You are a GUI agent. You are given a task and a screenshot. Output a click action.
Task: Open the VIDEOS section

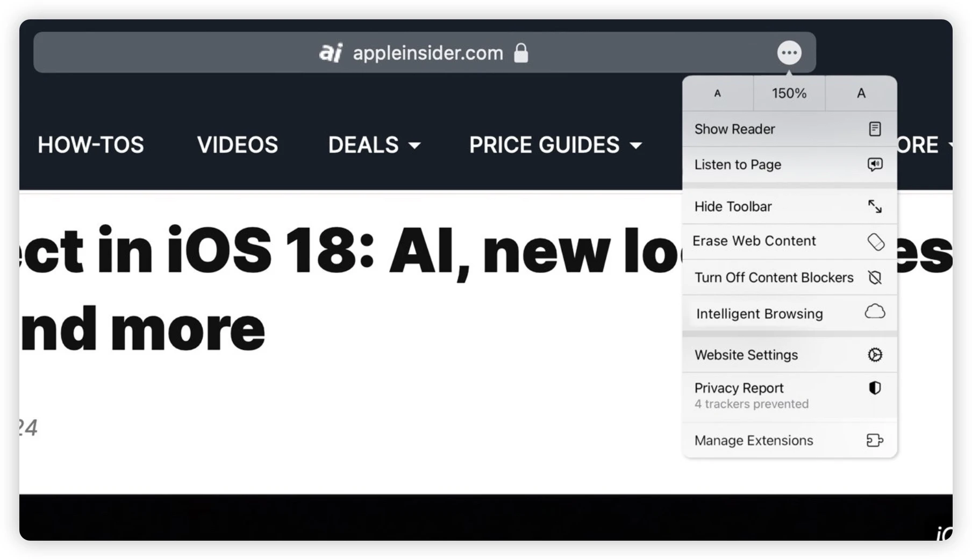tap(237, 145)
